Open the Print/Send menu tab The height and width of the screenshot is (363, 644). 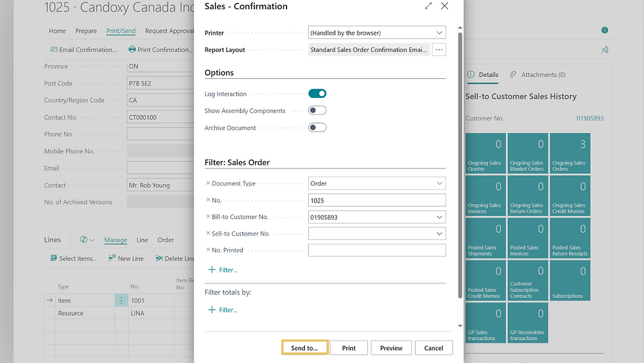[x=121, y=31]
